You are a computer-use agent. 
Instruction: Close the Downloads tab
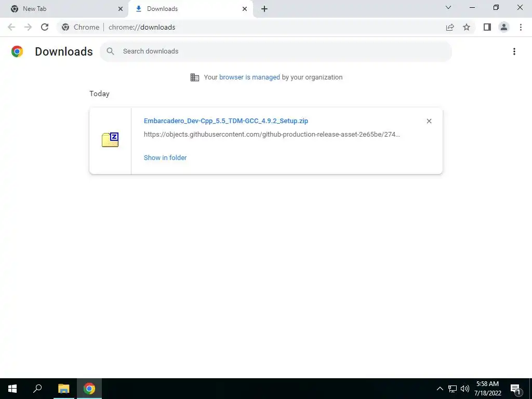tap(245, 9)
